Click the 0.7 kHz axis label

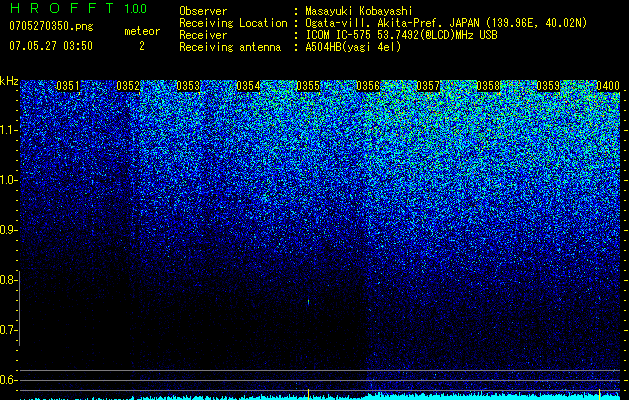click(8, 330)
